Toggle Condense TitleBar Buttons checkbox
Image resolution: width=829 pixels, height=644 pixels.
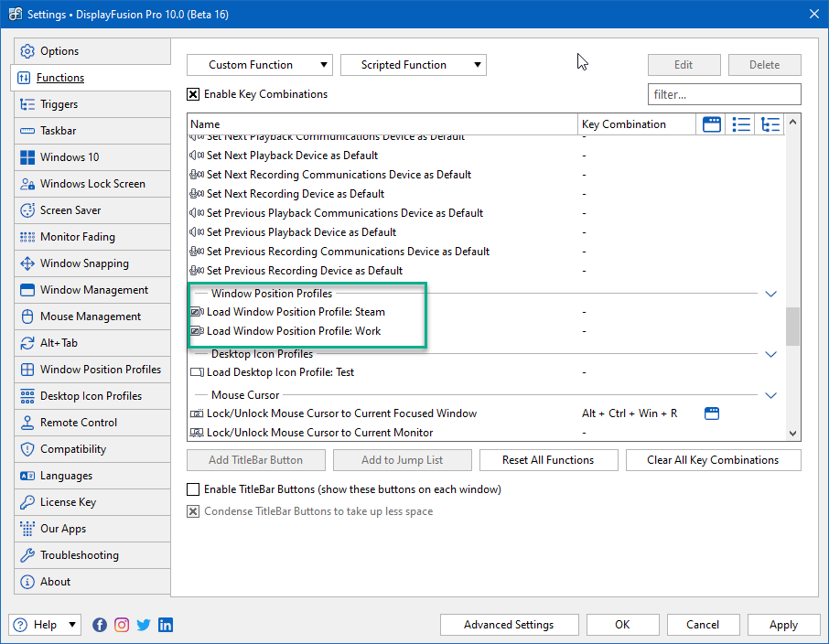pyautogui.click(x=193, y=511)
